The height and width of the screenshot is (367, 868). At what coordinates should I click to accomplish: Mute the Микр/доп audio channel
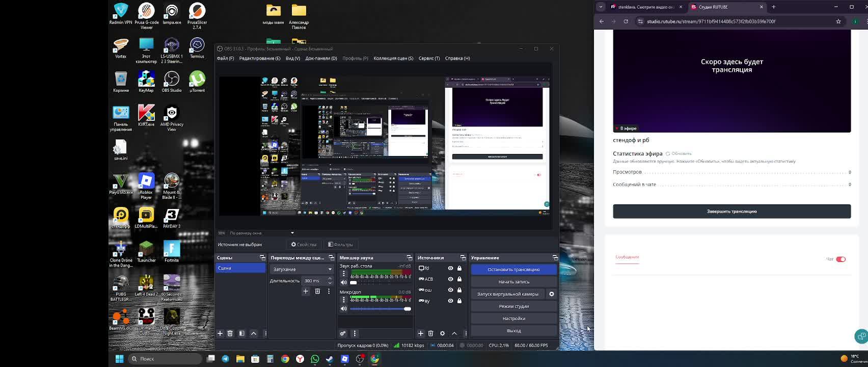click(344, 309)
